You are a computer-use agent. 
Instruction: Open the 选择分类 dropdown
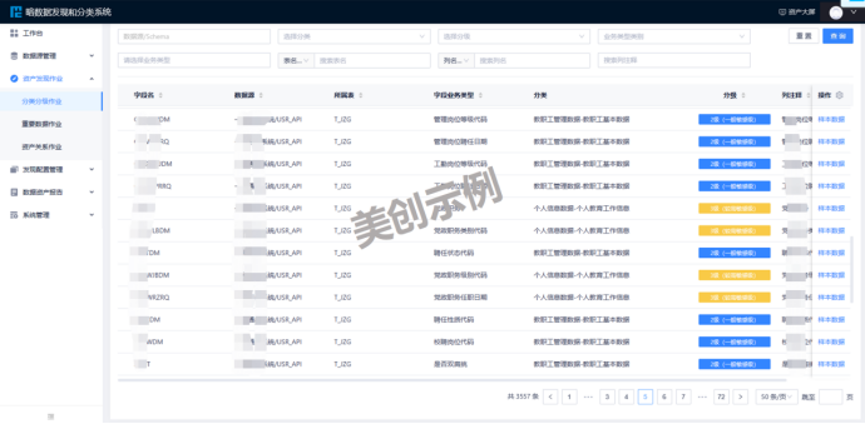[x=354, y=37]
